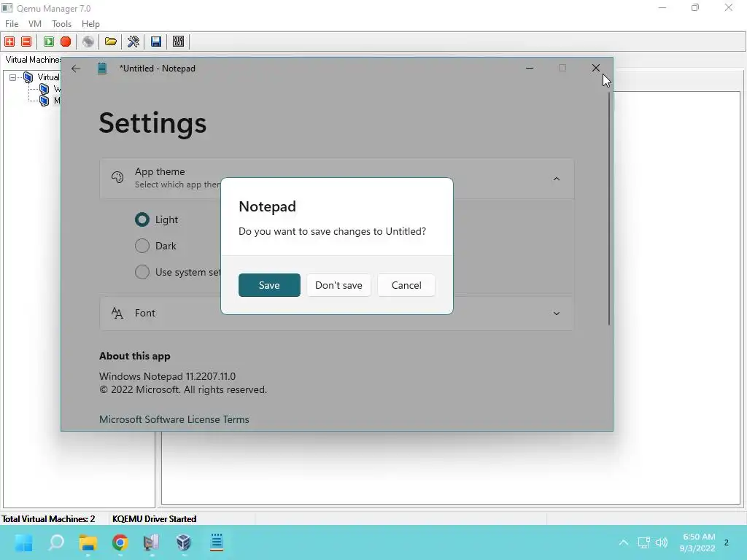The image size is (747, 560).
Task: Open the Tools menu
Action: [61, 24]
